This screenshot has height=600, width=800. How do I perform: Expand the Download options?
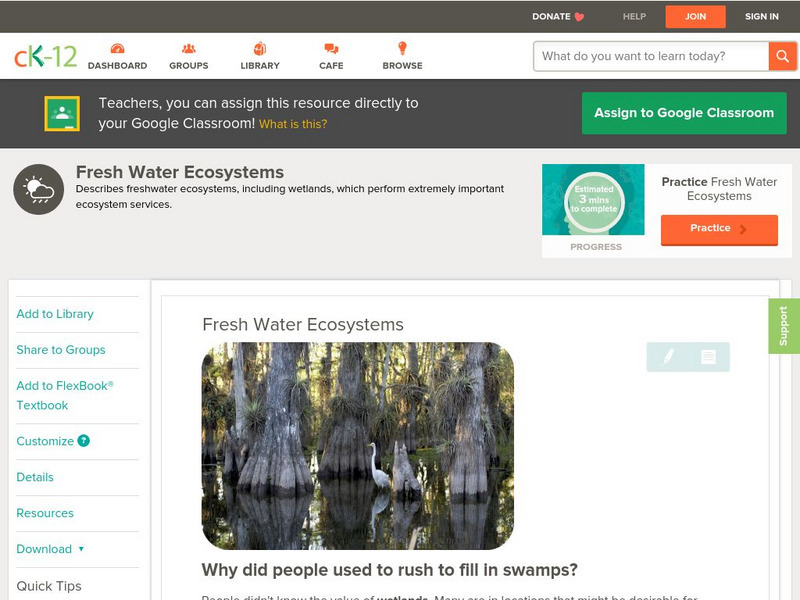[45, 549]
